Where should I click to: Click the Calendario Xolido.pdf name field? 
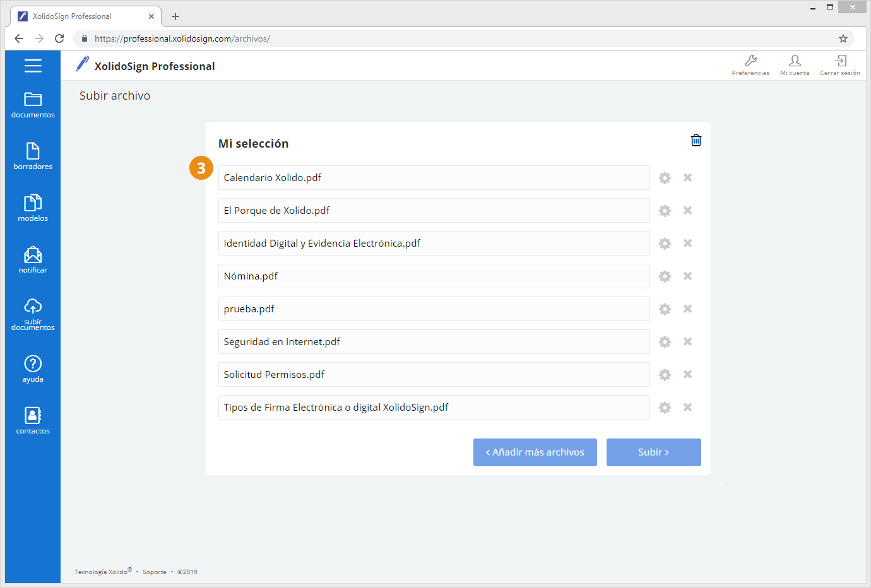(434, 177)
